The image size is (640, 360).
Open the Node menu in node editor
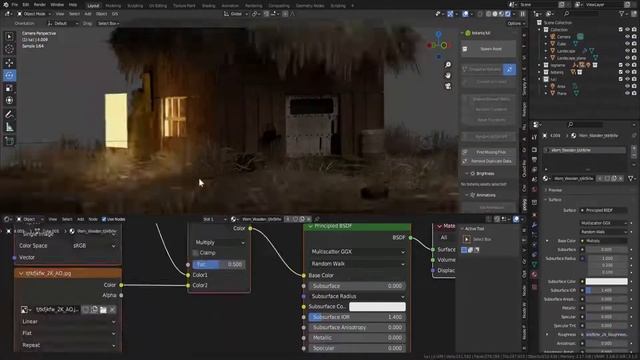pos(93,219)
